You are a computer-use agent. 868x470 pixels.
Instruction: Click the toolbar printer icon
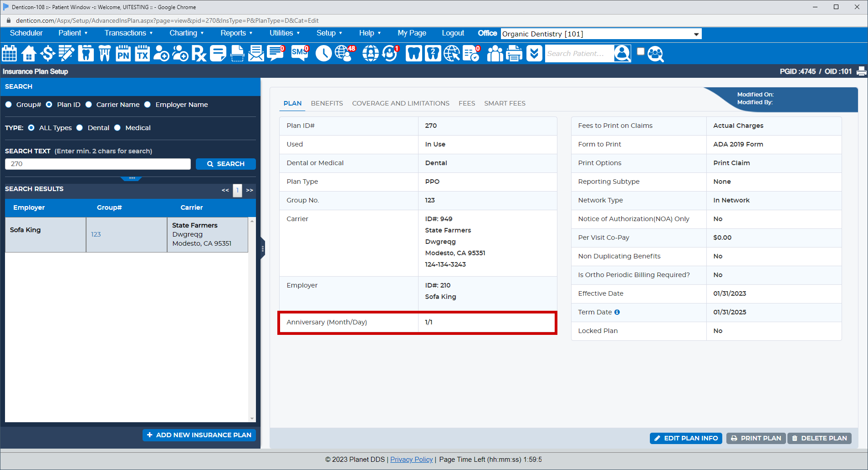tap(514, 54)
